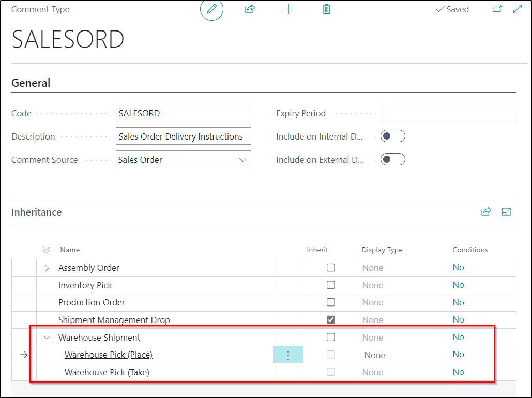The width and height of the screenshot is (532, 398).
Task: Click the plus icon to create new
Action: (288, 9)
